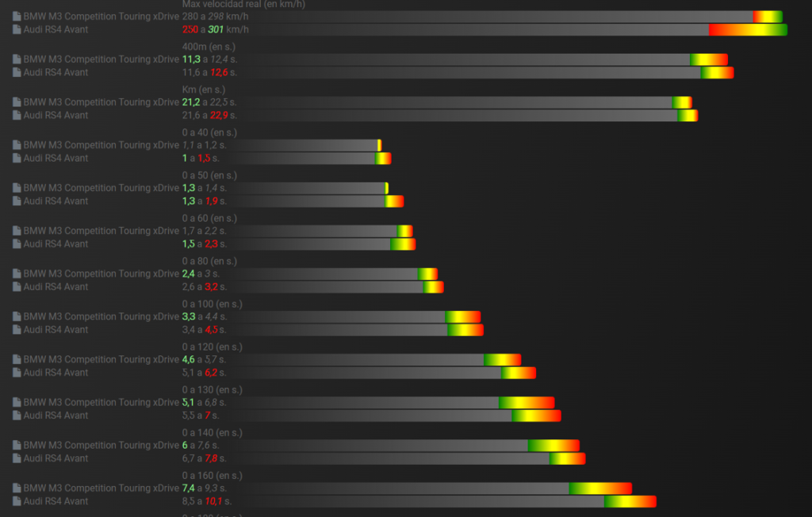
Task: Click the document icon beside BMW M3 in Max velocidad
Action: [x=17, y=17]
